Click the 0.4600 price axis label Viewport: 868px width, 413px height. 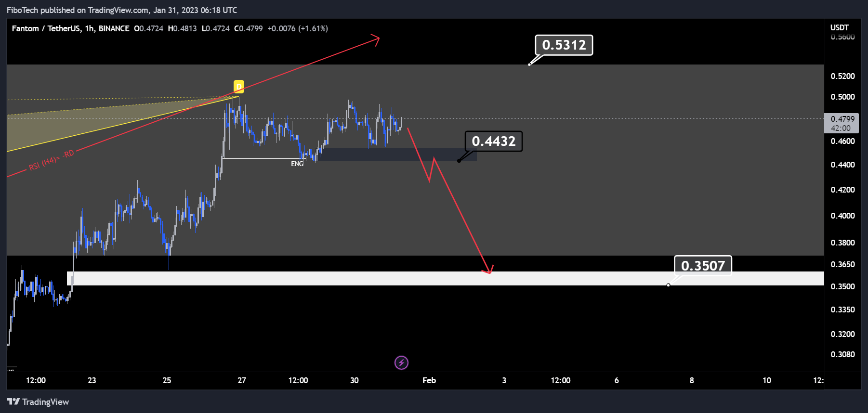tap(842, 141)
